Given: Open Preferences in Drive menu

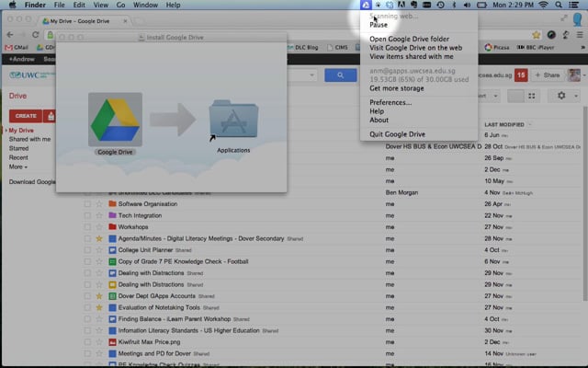Looking at the screenshot, I should (390, 102).
